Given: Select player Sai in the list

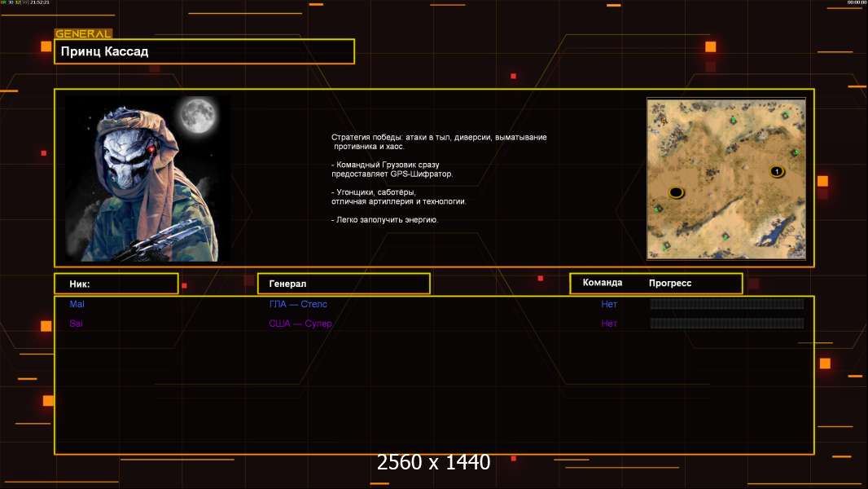Looking at the screenshot, I should coord(76,324).
